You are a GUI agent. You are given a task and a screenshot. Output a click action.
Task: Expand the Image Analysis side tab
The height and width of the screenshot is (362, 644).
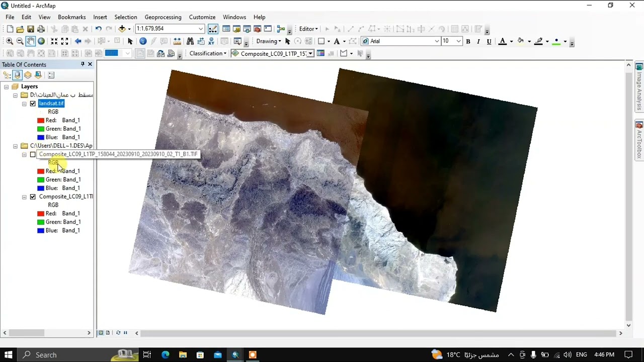click(639, 87)
